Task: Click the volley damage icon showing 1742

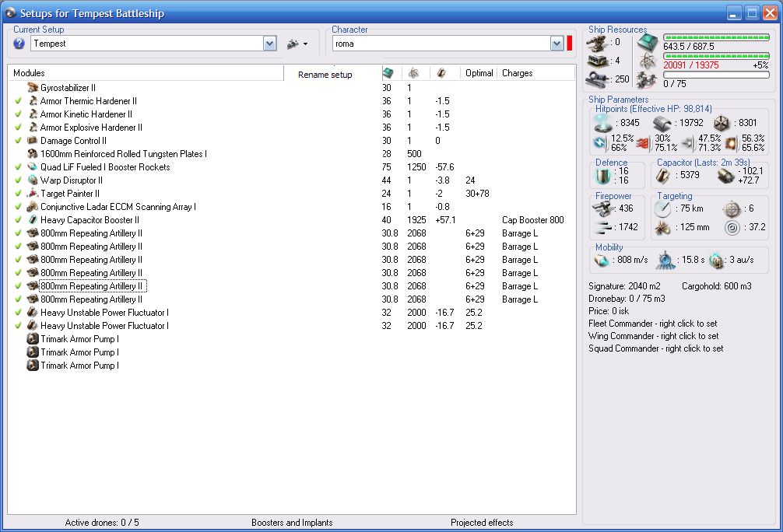Action: point(602,227)
